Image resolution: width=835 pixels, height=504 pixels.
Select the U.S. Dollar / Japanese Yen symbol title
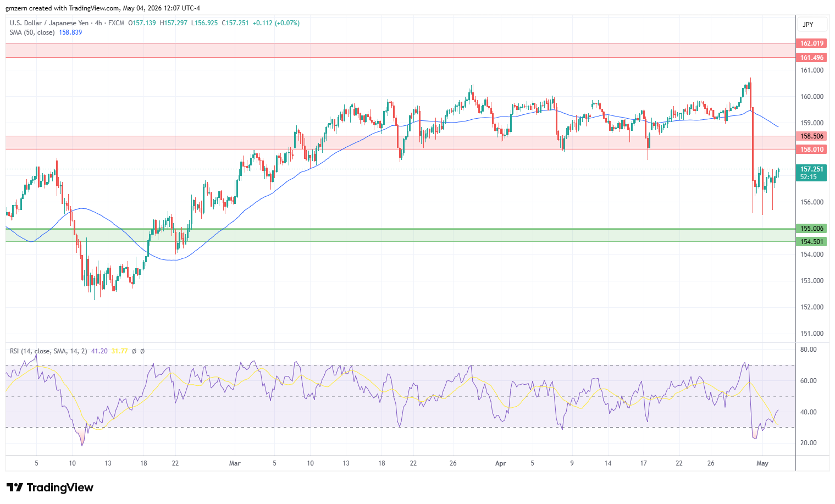(x=49, y=23)
